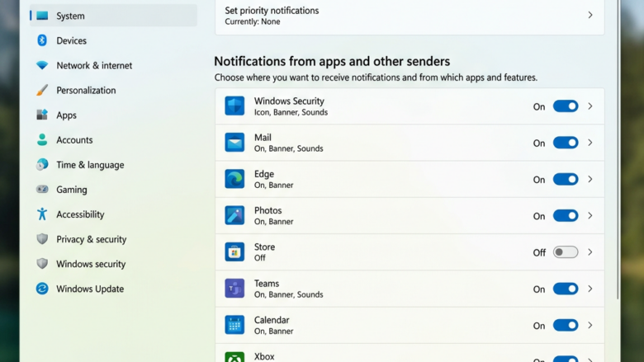Image resolution: width=644 pixels, height=362 pixels.
Task: Open Windows security label in sidebar
Action: coord(91,264)
